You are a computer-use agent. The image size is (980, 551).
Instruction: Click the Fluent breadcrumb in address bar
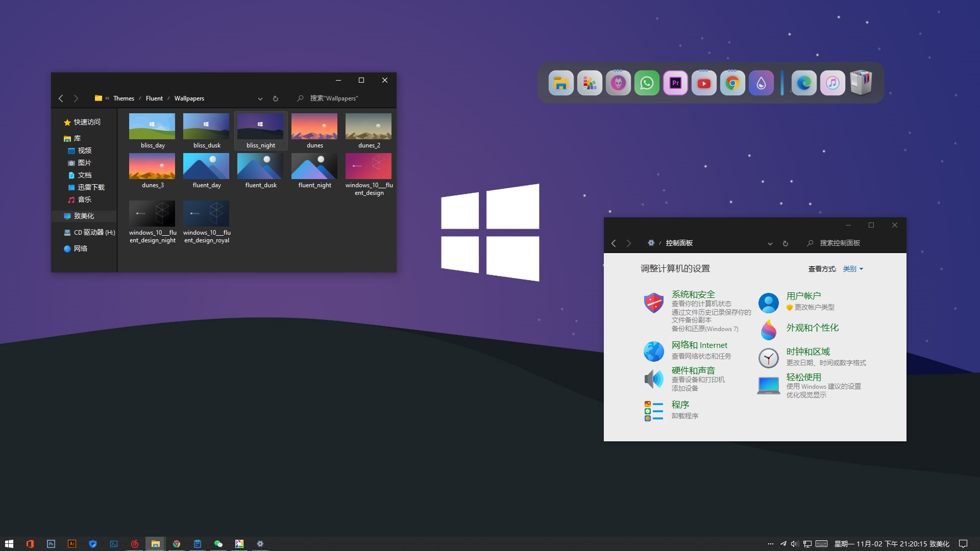tap(154, 98)
